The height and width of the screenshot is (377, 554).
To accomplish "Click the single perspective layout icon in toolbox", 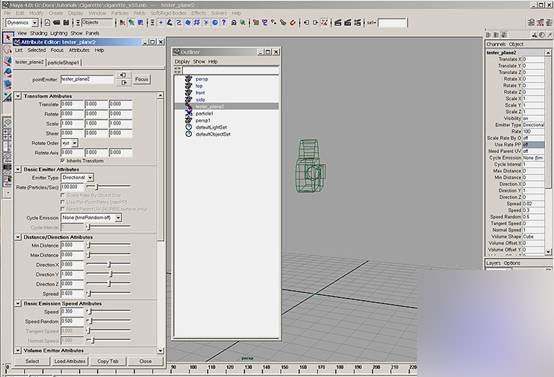I will 7,123.
